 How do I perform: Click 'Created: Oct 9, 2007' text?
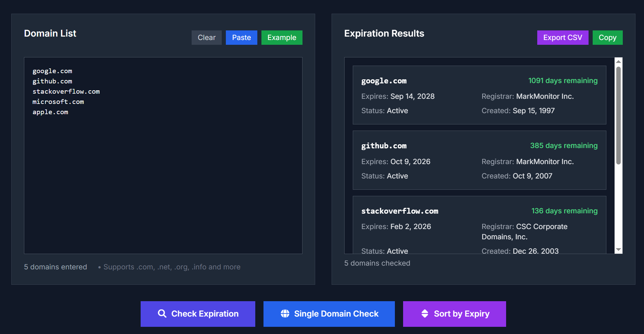pyautogui.click(x=517, y=176)
